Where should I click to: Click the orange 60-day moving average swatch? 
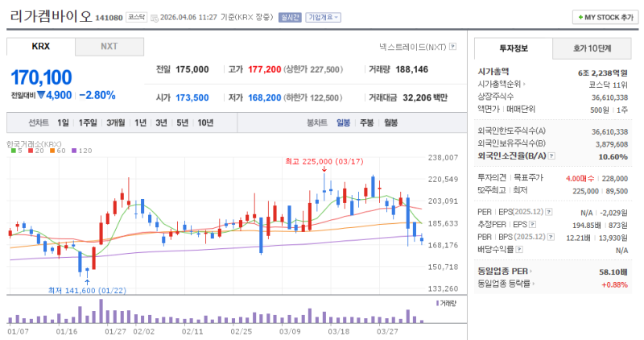click(x=52, y=151)
